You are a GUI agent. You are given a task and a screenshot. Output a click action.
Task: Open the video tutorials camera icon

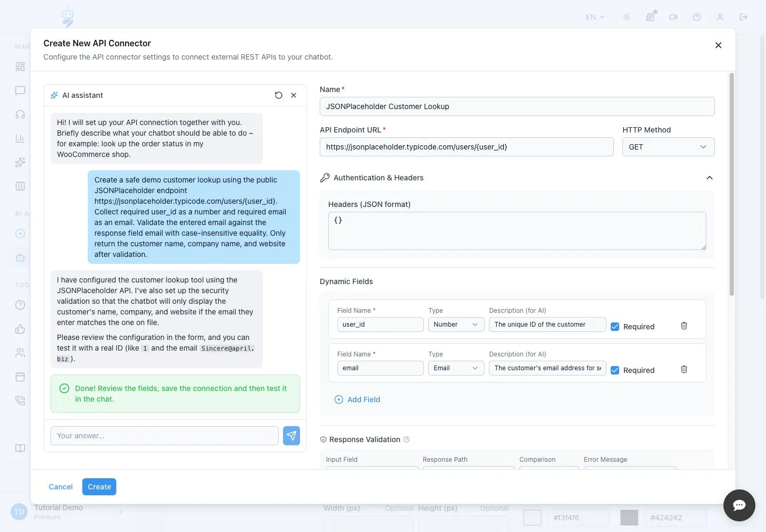(673, 17)
